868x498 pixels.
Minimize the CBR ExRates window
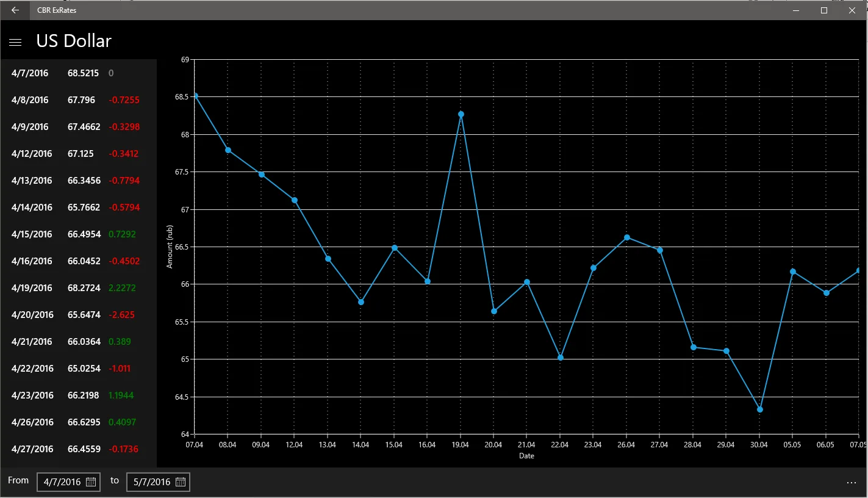point(796,10)
